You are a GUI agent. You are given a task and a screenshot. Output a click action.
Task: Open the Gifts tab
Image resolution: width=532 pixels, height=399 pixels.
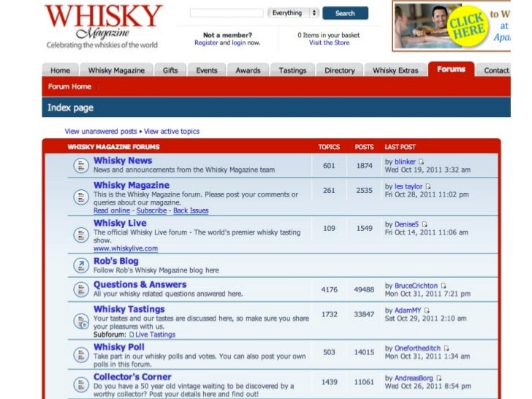(x=170, y=70)
